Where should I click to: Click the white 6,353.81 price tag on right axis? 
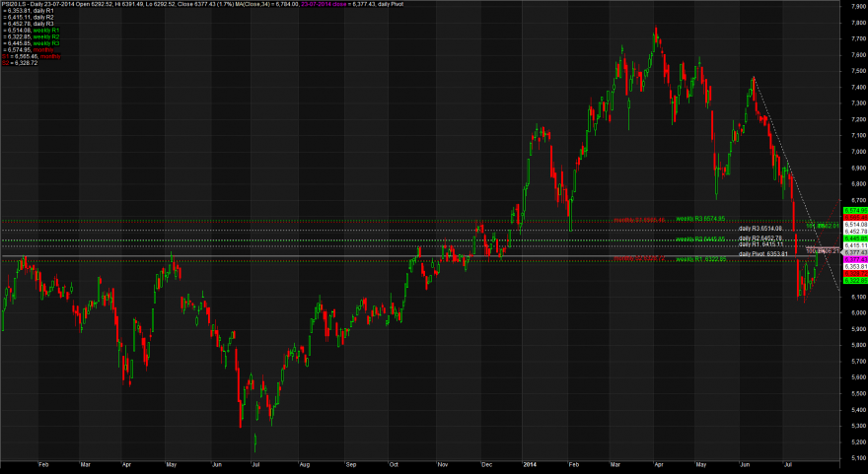click(x=855, y=267)
